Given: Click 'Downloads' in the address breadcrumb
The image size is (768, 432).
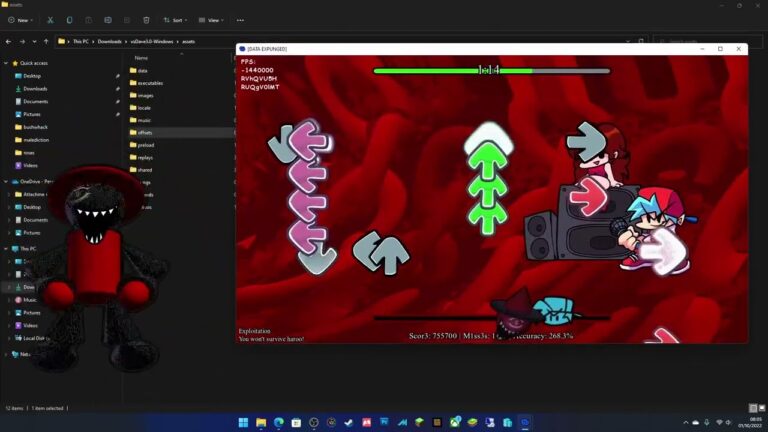Looking at the screenshot, I should (x=109, y=42).
